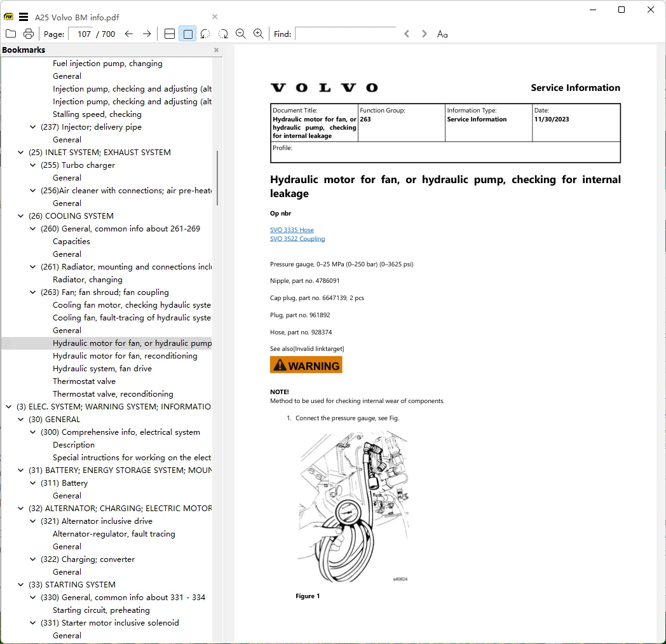Collapse (237) Injector; delivery pipe
Image resolution: width=666 pixels, height=644 pixels.
(32, 127)
